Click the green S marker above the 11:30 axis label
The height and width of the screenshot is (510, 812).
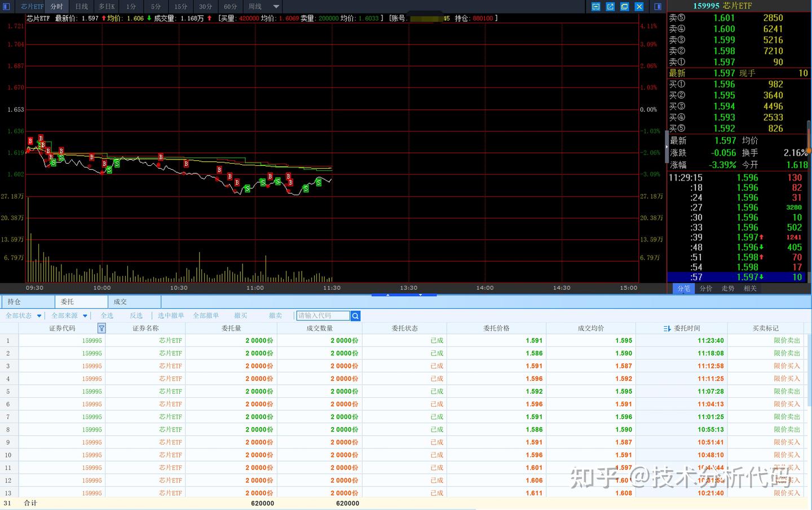tap(319, 182)
